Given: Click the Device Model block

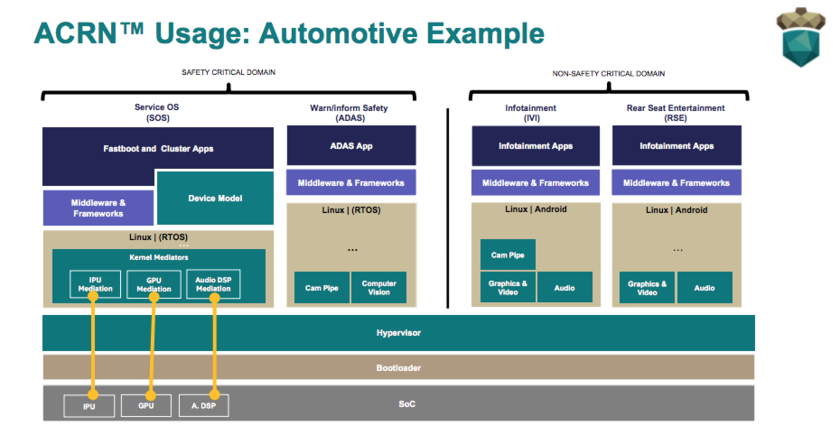Looking at the screenshot, I should click(x=215, y=198).
